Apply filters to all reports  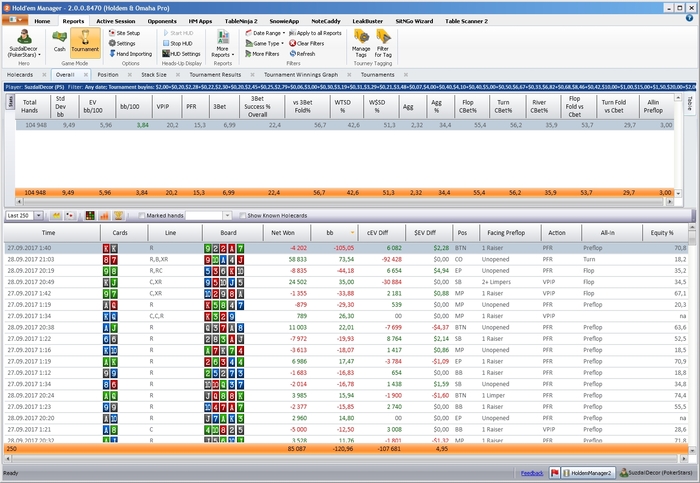click(315, 33)
